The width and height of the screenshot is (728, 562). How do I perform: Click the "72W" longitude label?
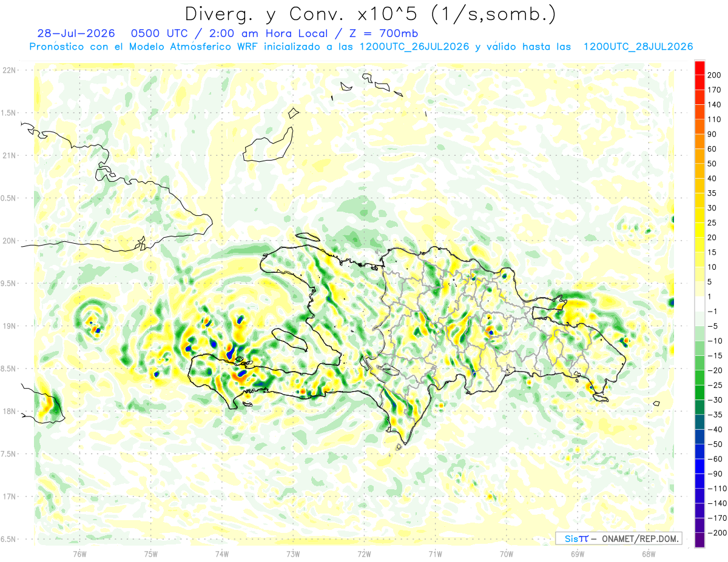point(364,554)
